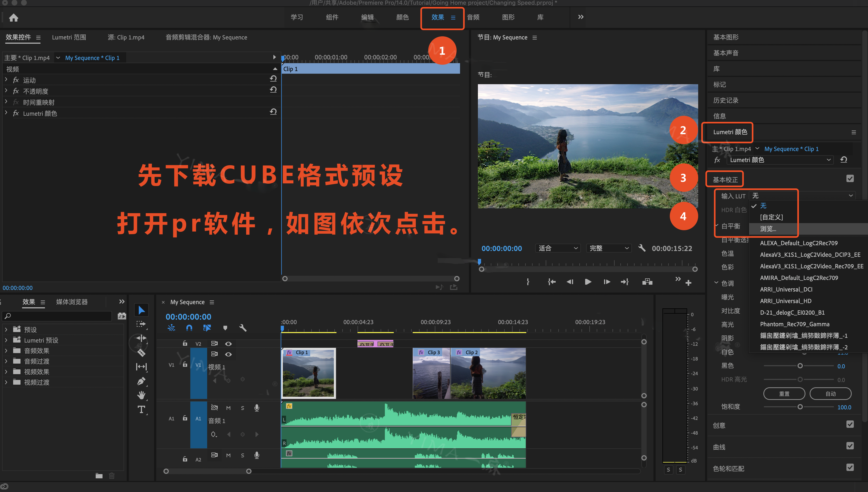Adjust the 黑色 slider handle
This screenshot has width=868, height=492.
(800, 366)
